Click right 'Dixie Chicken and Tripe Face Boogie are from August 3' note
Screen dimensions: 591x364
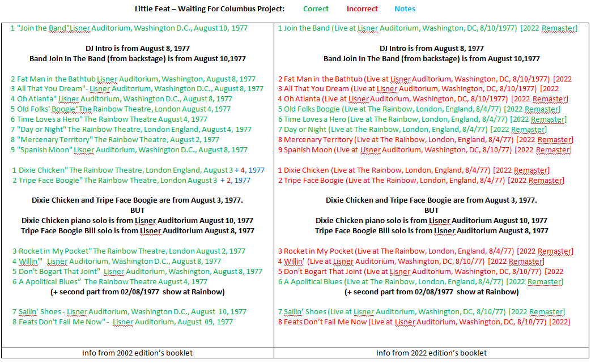tap(432, 200)
